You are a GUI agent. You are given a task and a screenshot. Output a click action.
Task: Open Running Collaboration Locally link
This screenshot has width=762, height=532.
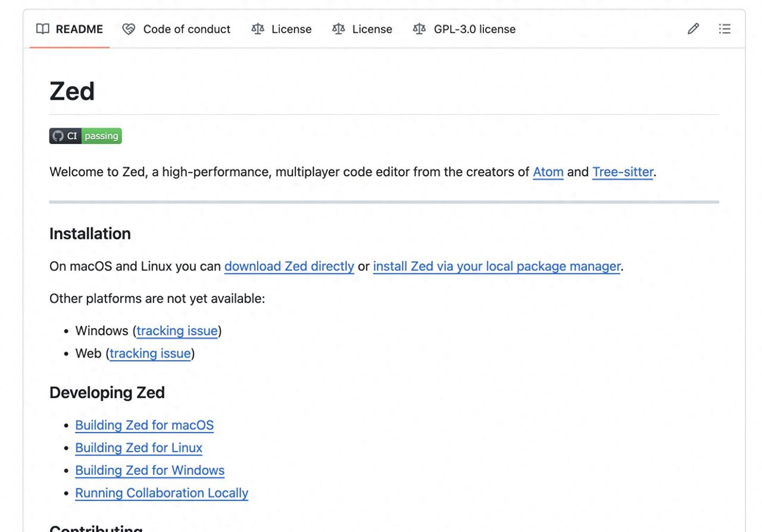tap(161, 493)
